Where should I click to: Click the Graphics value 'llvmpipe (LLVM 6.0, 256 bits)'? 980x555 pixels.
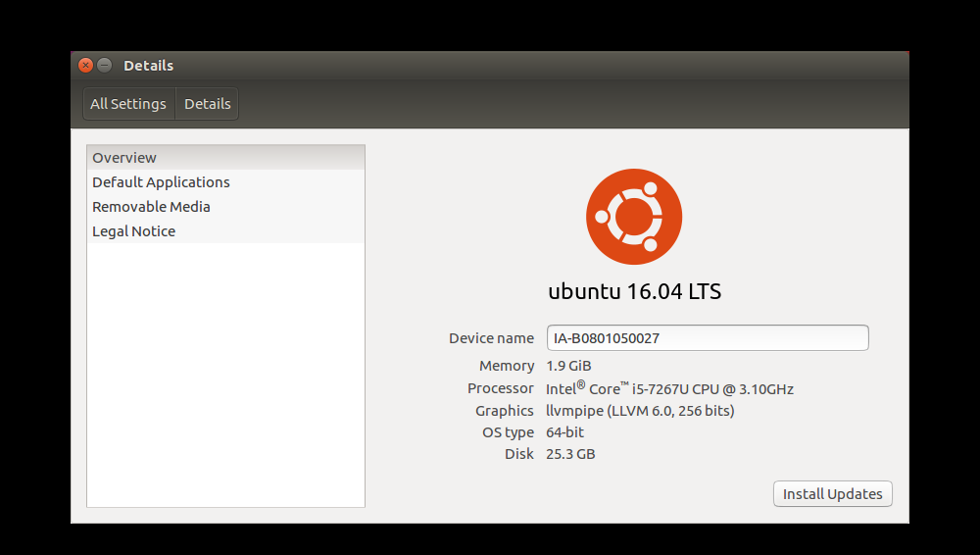pos(640,411)
